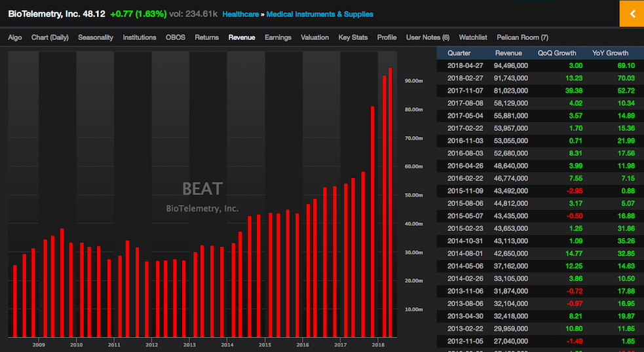Select the Revenue tab
This screenshot has width=644, height=352.
pyautogui.click(x=242, y=37)
